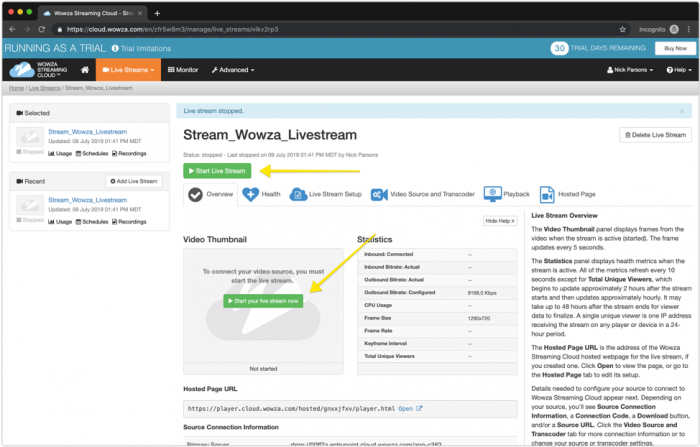Open the Help dropdown in navbar
The width and height of the screenshot is (700, 447).
click(x=679, y=70)
